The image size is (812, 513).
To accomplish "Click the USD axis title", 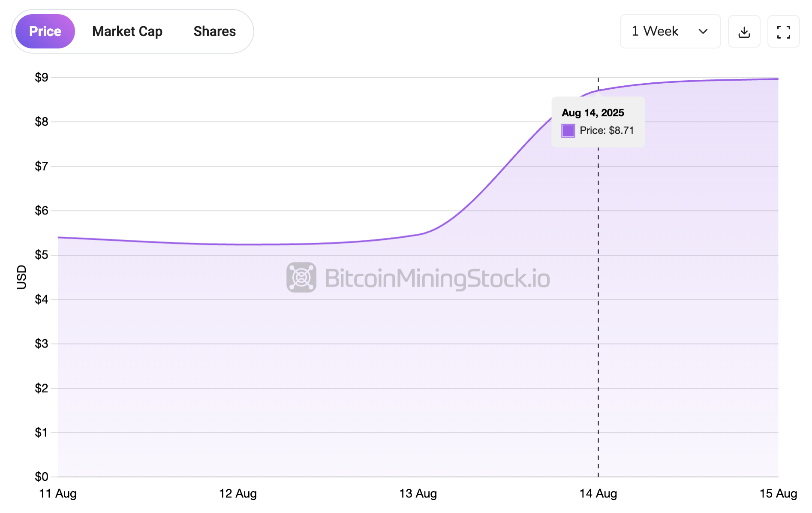I will click(21, 277).
